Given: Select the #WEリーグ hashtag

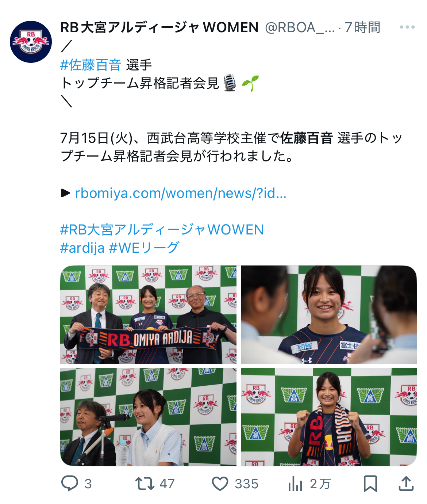Looking at the screenshot, I should tap(144, 248).
